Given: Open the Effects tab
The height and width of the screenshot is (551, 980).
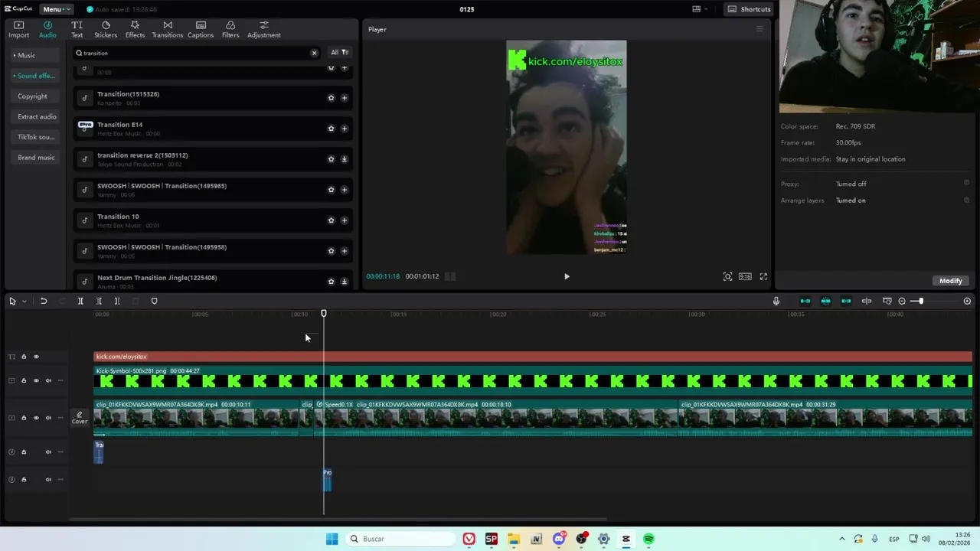Looking at the screenshot, I should pos(135,29).
